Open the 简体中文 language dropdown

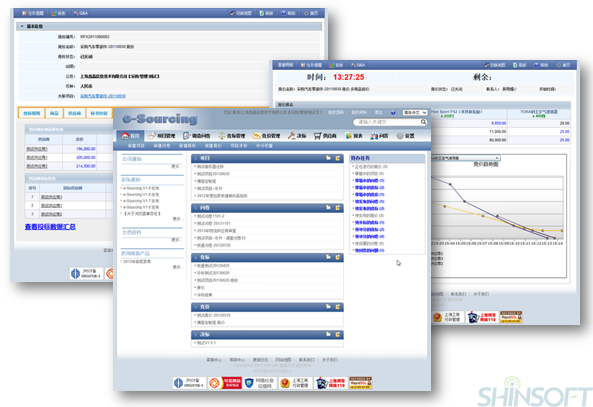[x=415, y=113]
